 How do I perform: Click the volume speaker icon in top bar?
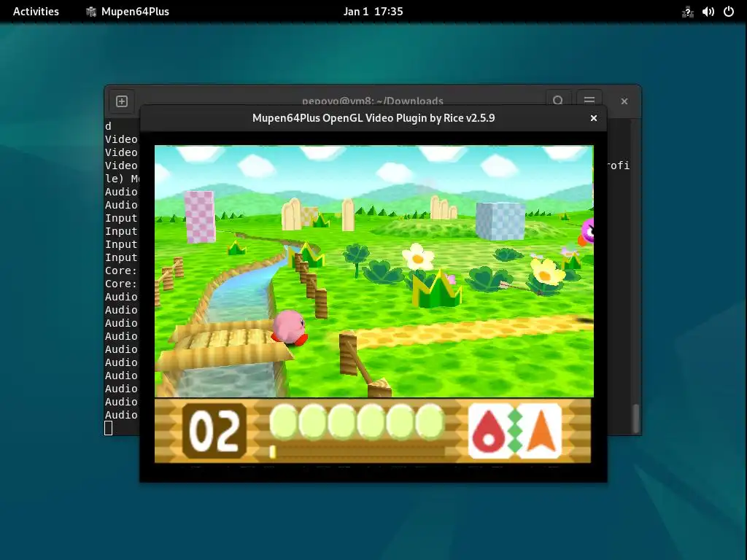(x=708, y=12)
